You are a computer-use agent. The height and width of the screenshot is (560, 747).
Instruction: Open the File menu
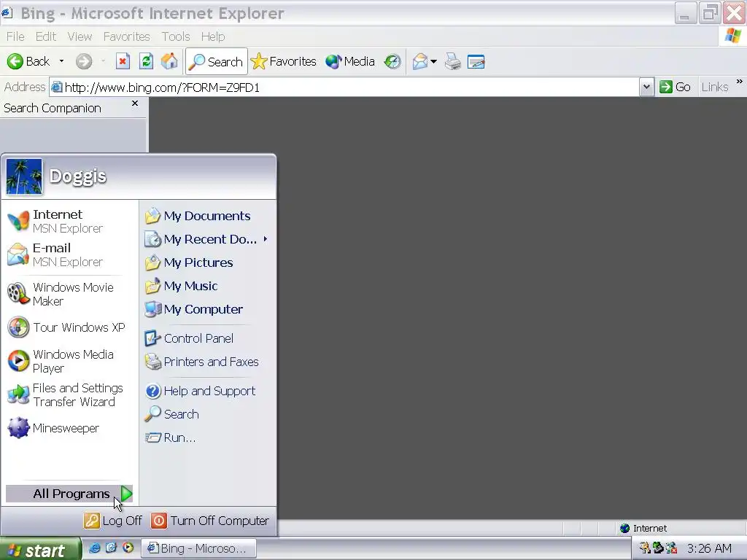point(15,36)
